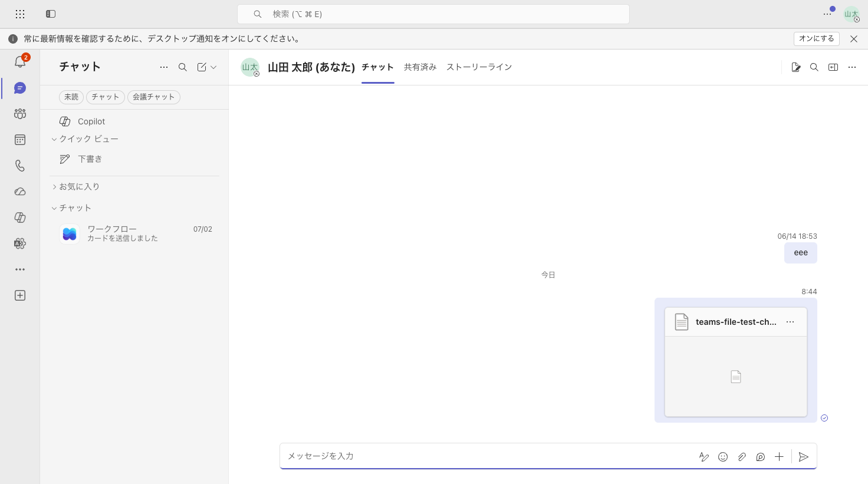Switch to the ストーリーライン tab
This screenshot has height=484, width=868.
pyautogui.click(x=479, y=67)
